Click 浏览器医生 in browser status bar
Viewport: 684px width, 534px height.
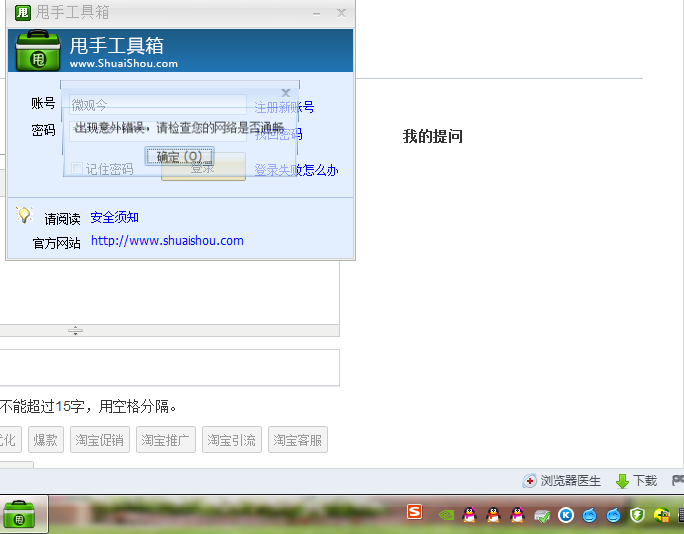571,481
